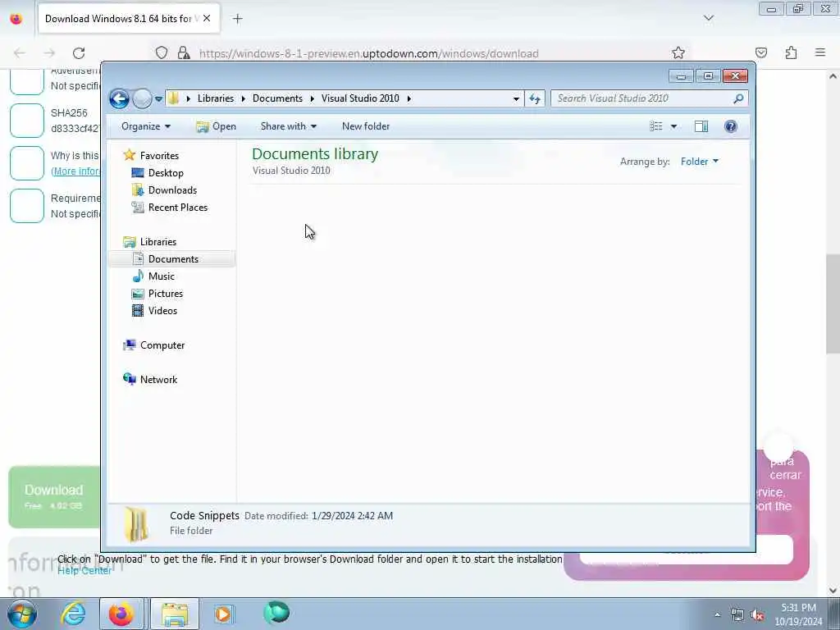Image resolution: width=840 pixels, height=630 pixels.
Task: Open the address bar history dropdown
Action: click(x=516, y=98)
